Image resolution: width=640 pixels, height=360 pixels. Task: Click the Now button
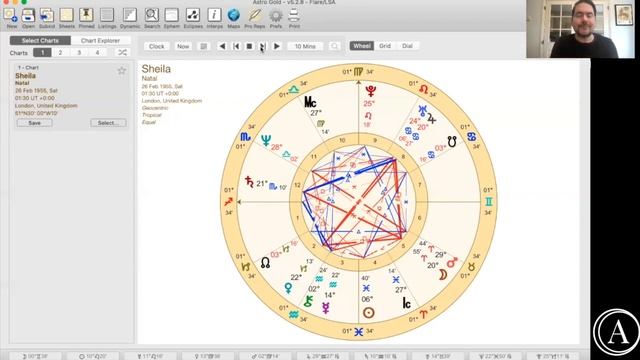coord(183,46)
